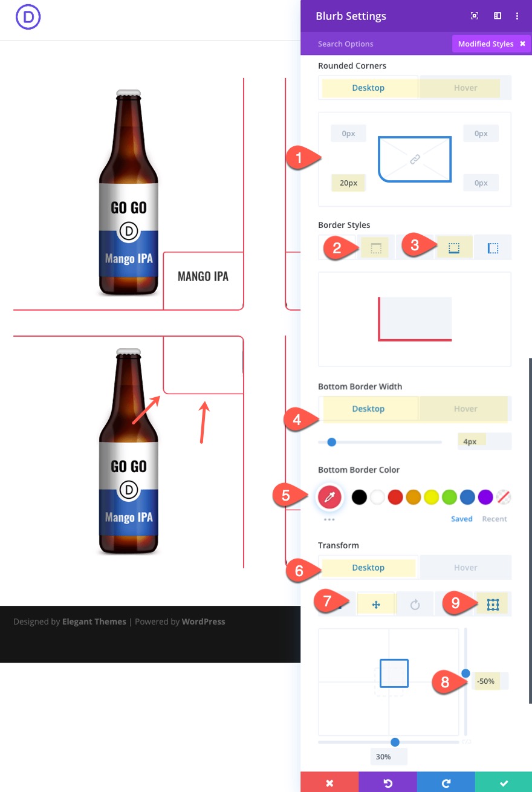Switch Bottom Border Width to Hover tab
Image resolution: width=532 pixels, height=792 pixels.
(x=465, y=409)
